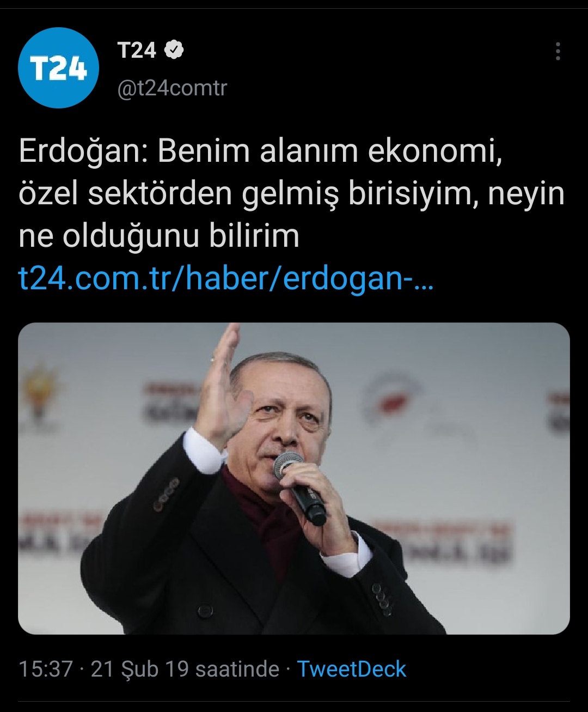Open the @t24comtr handle

pos(172,88)
